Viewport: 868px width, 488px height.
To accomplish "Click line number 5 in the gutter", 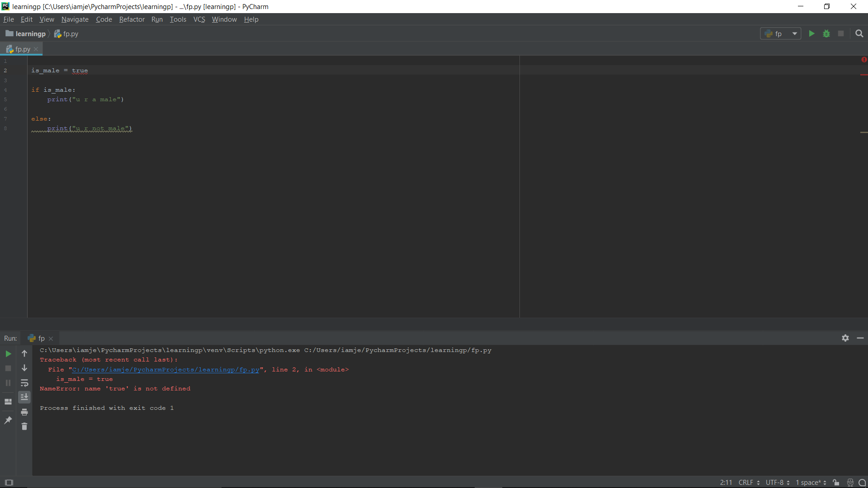I will [5, 99].
